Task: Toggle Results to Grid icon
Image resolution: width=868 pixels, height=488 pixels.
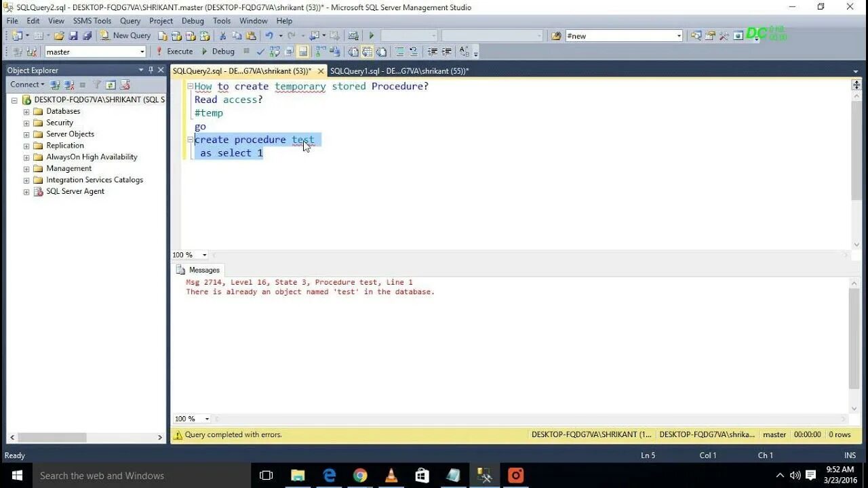Action: (367, 52)
